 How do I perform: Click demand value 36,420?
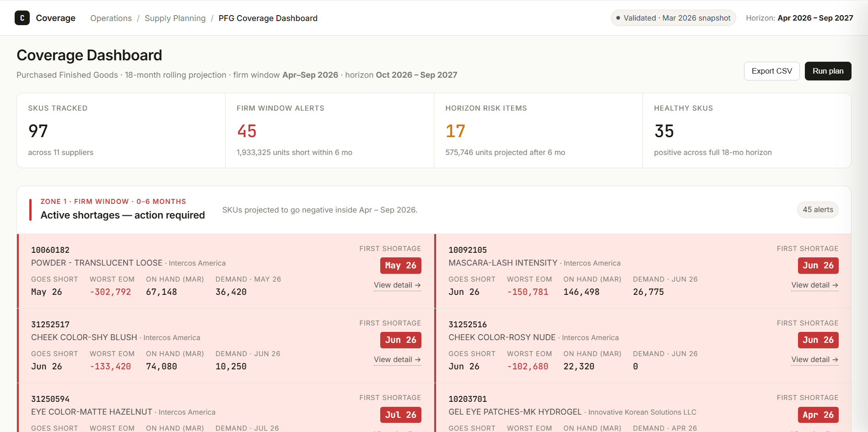pos(231,292)
